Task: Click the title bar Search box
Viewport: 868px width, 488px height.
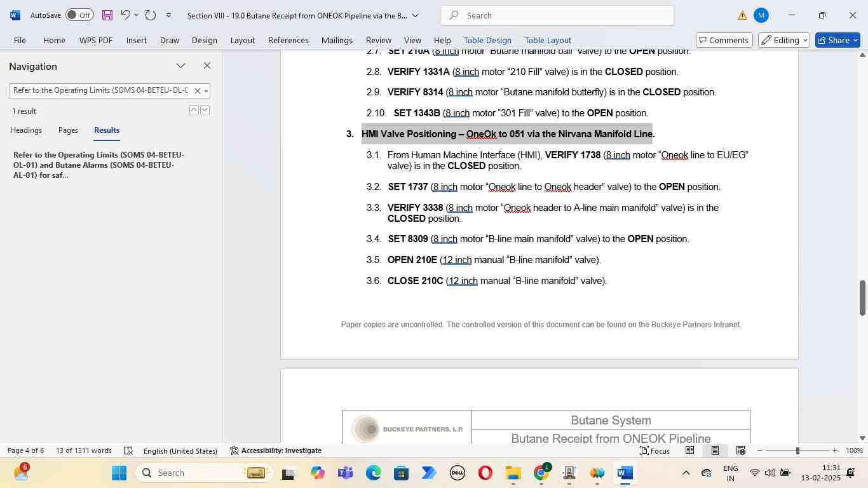Action: 557,15
